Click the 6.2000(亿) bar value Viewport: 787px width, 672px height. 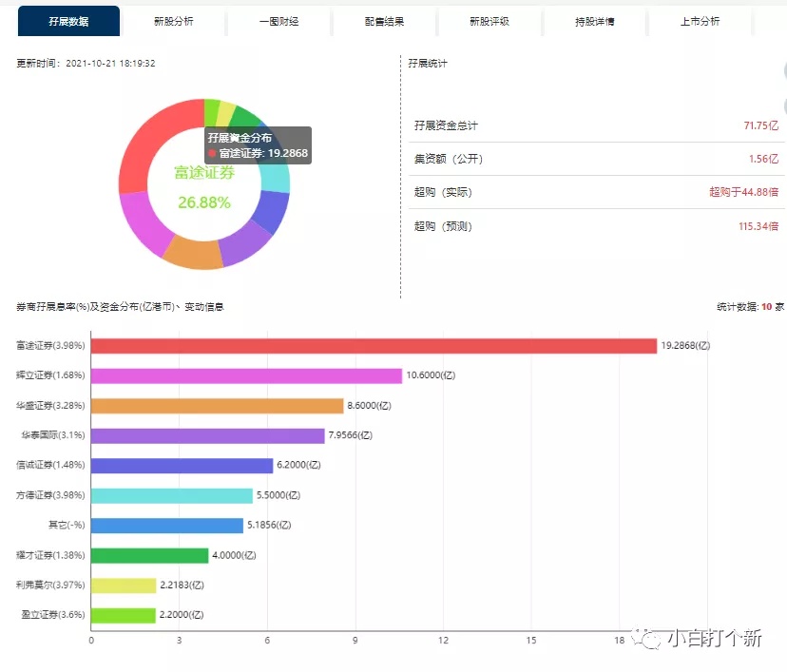(x=298, y=465)
